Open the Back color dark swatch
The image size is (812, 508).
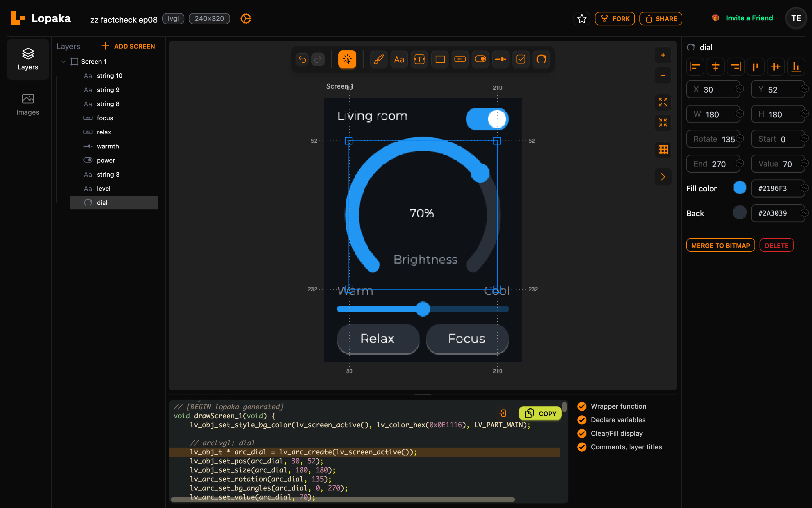(x=740, y=213)
